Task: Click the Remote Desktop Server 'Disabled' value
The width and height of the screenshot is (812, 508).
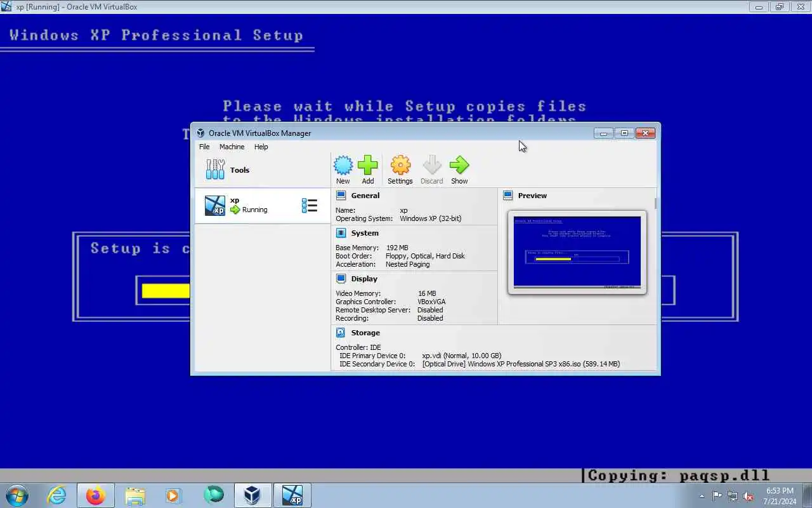Action: coord(430,310)
